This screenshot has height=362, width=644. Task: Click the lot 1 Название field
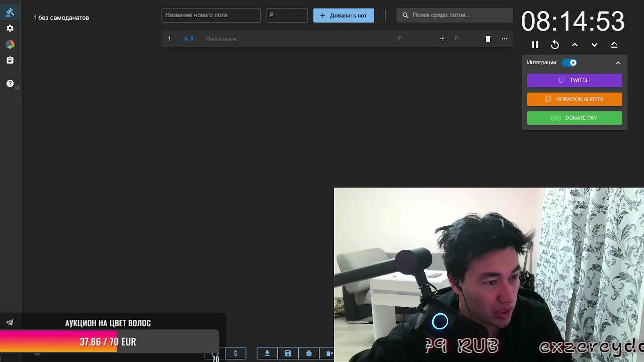(297, 39)
